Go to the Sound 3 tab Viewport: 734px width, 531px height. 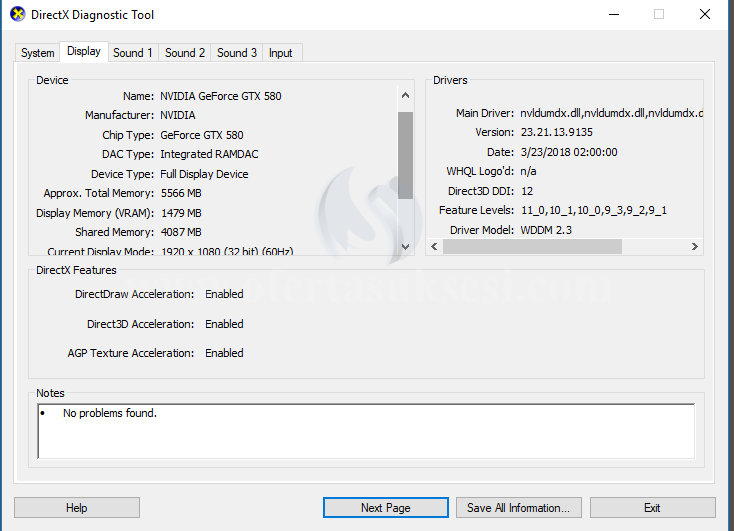click(x=237, y=53)
